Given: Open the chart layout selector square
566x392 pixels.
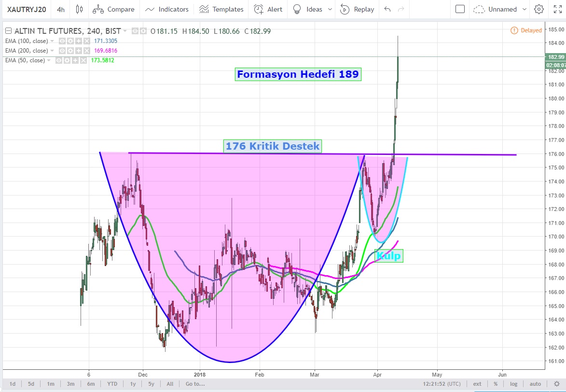Looking at the screenshot, I should pyautogui.click(x=460, y=9).
